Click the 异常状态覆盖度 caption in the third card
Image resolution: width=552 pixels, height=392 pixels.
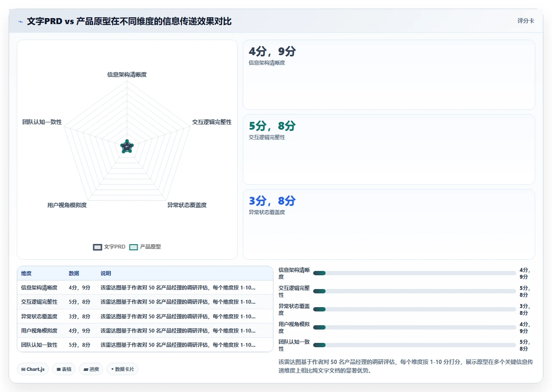(x=267, y=212)
